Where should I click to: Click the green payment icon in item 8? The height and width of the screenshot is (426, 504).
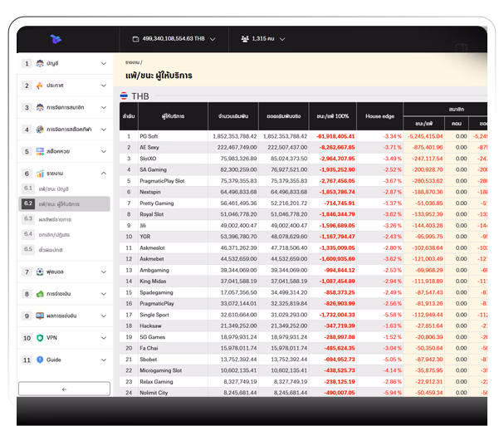40,294
